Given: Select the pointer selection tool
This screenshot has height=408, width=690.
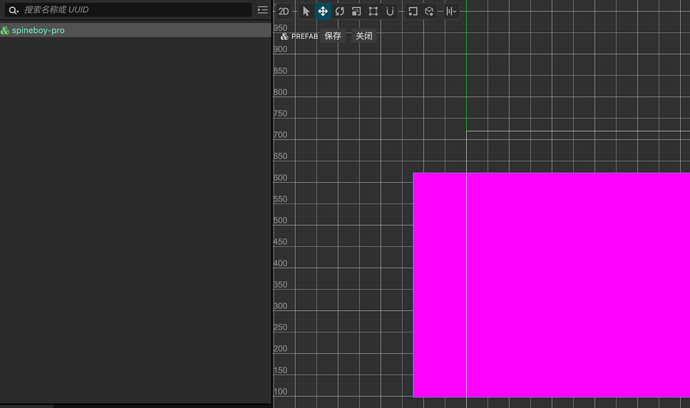Looking at the screenshot, I should 306,11.
